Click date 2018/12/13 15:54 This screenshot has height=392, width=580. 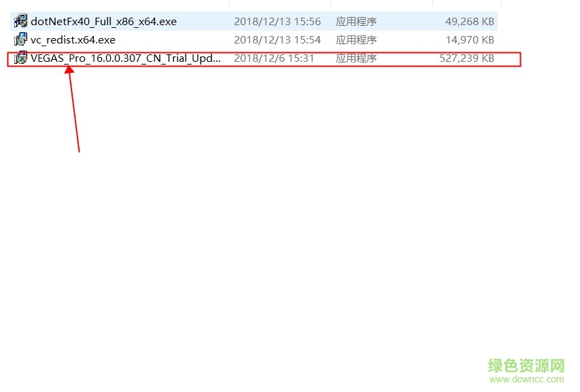click(277, 39)
